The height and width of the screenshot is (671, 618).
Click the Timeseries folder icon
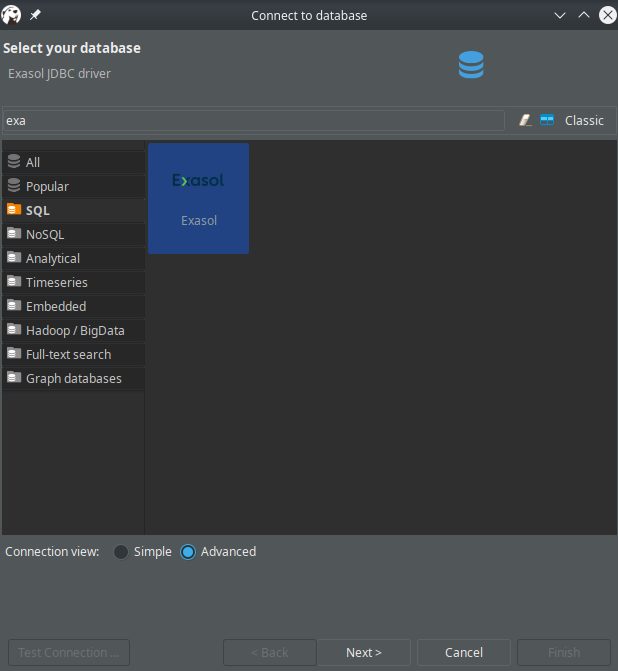click(14, 281)
